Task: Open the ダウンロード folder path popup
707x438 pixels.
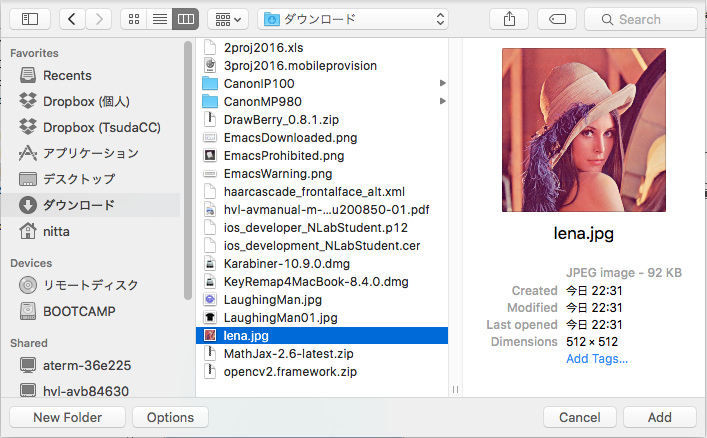Action: coord(353,18)
